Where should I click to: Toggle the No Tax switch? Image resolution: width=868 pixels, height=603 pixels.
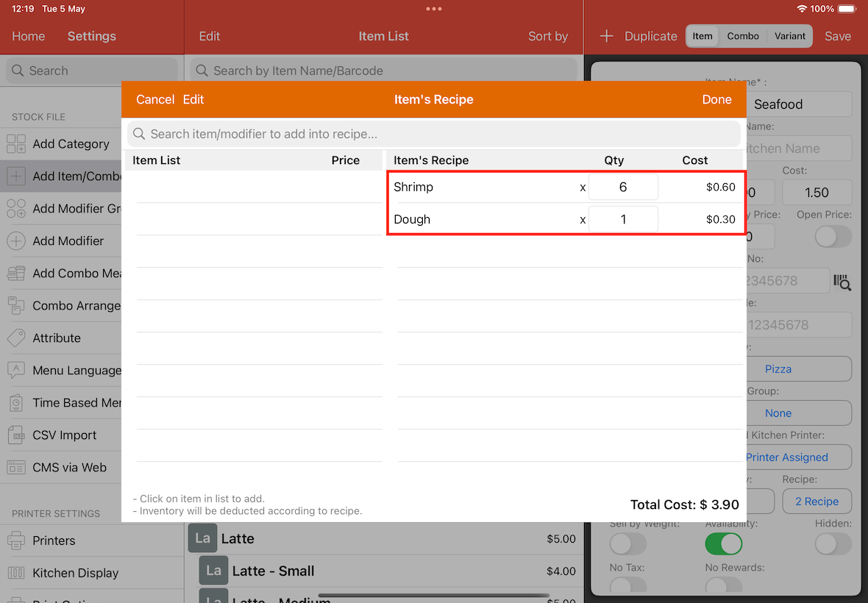click(627, 585)
